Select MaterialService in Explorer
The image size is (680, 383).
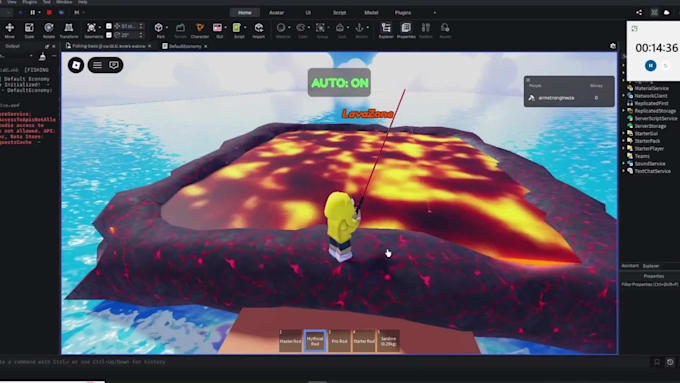(x=648, y=88)
